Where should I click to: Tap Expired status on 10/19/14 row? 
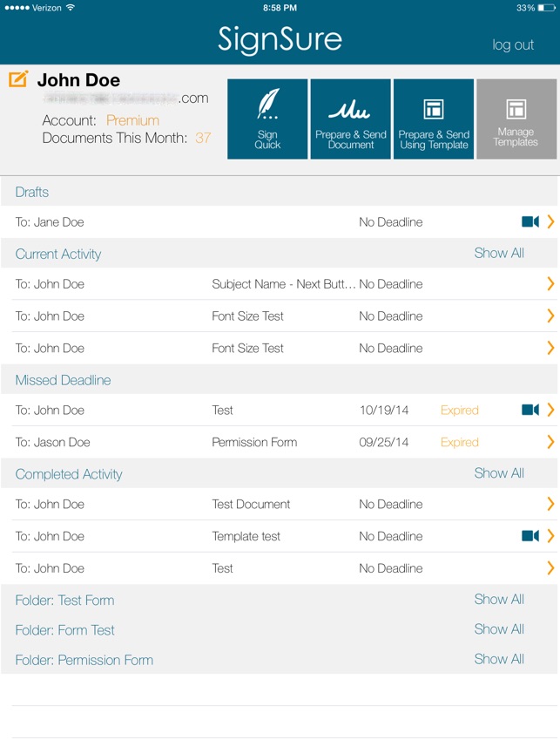[x=460, y=411]
